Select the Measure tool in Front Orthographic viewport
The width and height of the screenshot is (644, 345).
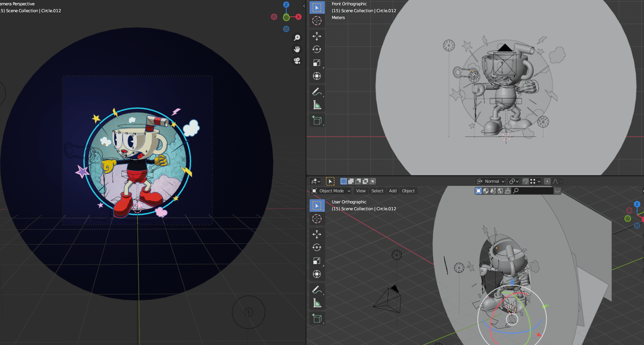[317, 105]
